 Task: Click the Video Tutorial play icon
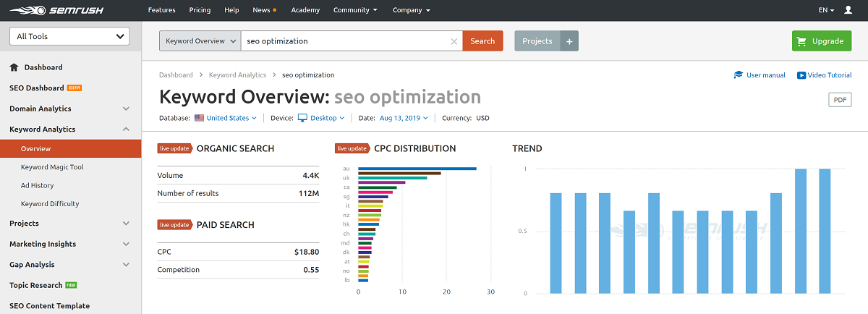point(801,75)
